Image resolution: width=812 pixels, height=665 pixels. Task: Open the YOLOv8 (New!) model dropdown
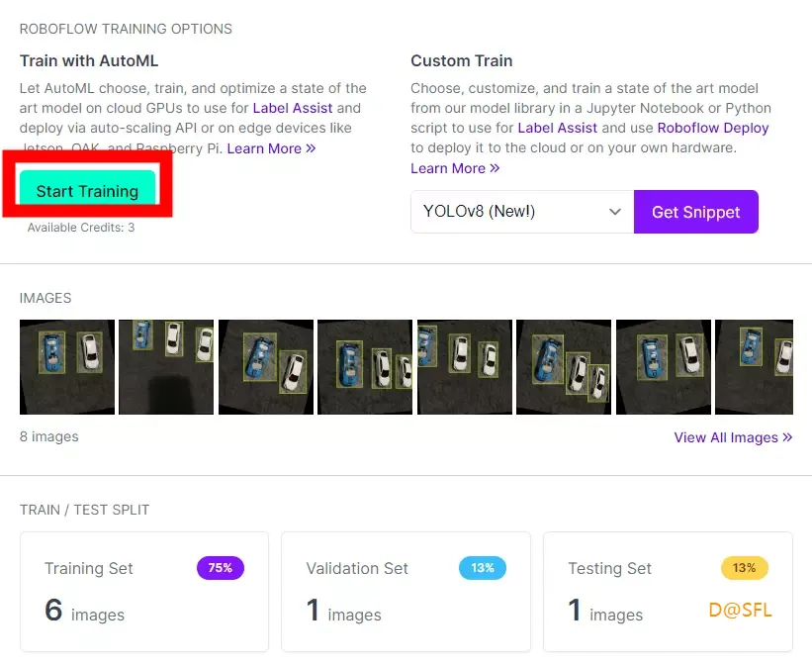[x=522, y=212]
